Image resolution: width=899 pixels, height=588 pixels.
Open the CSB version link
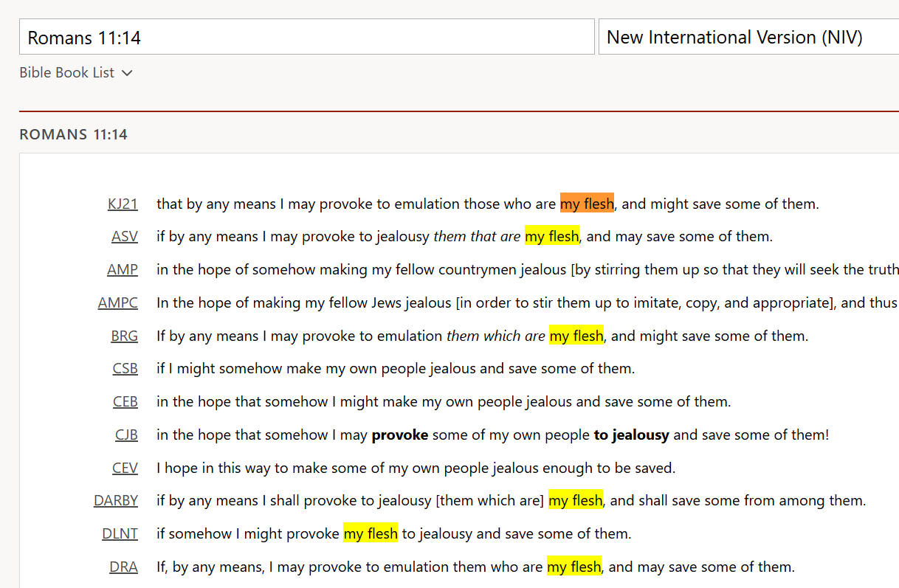pos(125,368)
